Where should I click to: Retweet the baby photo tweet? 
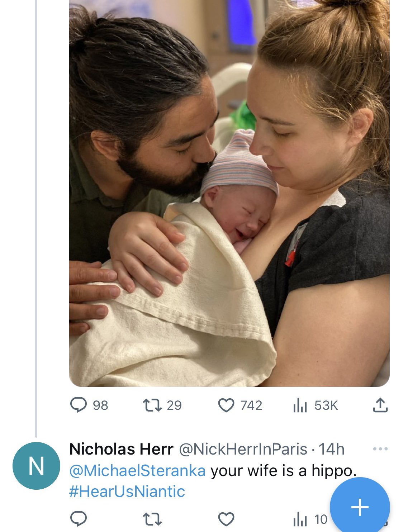(152, 405)
